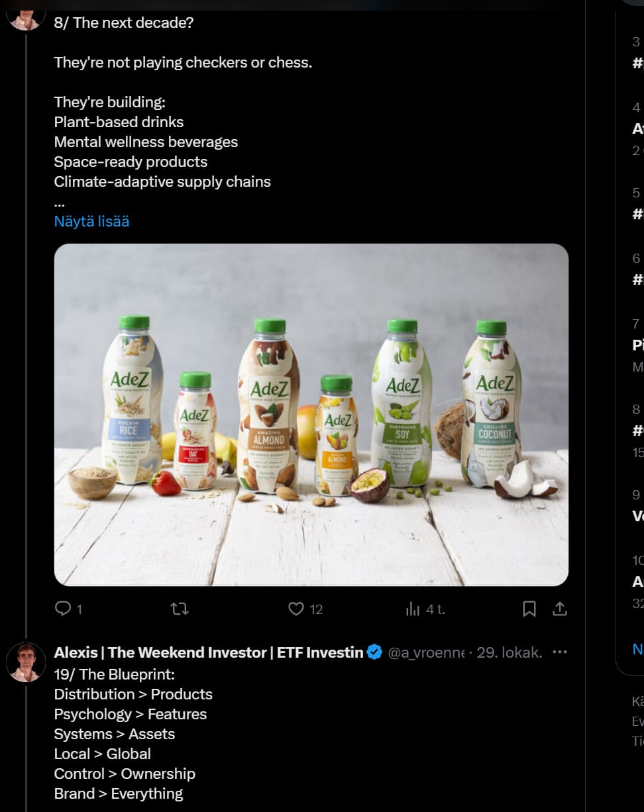Share the AdeZ bottles tweet

559,609
